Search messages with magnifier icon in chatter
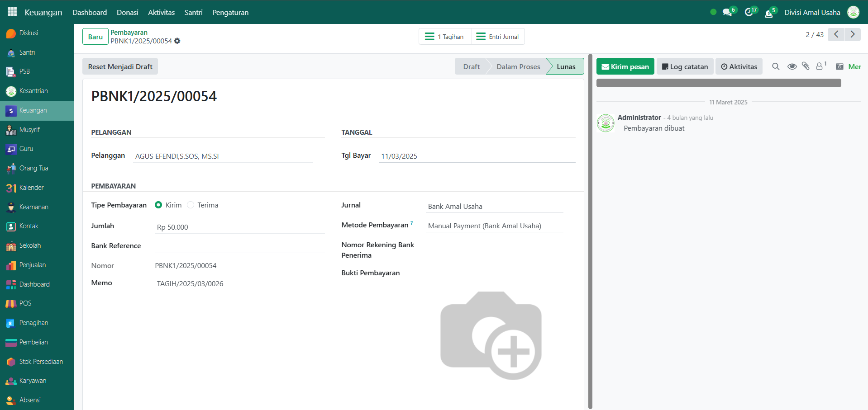868x410 pixels. point(776,66)
